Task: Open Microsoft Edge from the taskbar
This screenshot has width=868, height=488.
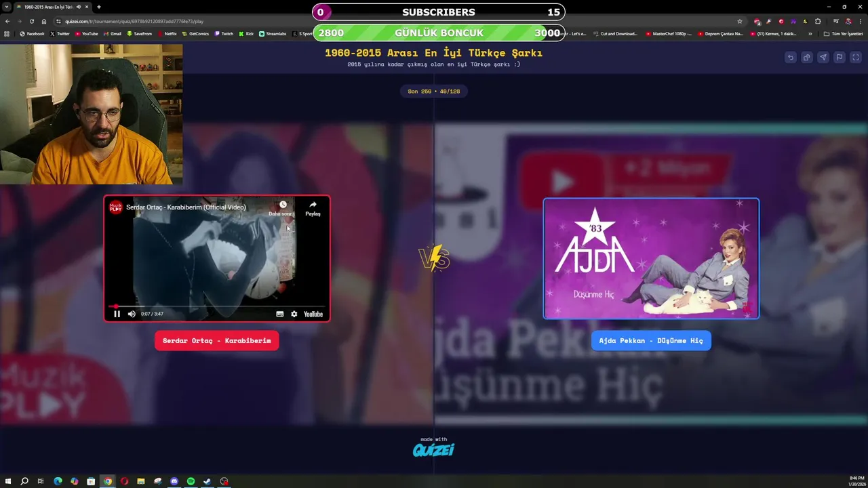Action: (x=58, y=481)
